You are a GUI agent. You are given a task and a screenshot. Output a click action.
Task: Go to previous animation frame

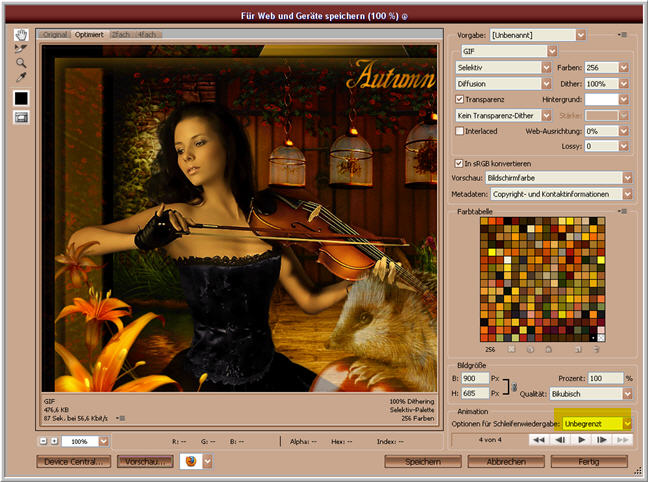click(x=560, y=440)
